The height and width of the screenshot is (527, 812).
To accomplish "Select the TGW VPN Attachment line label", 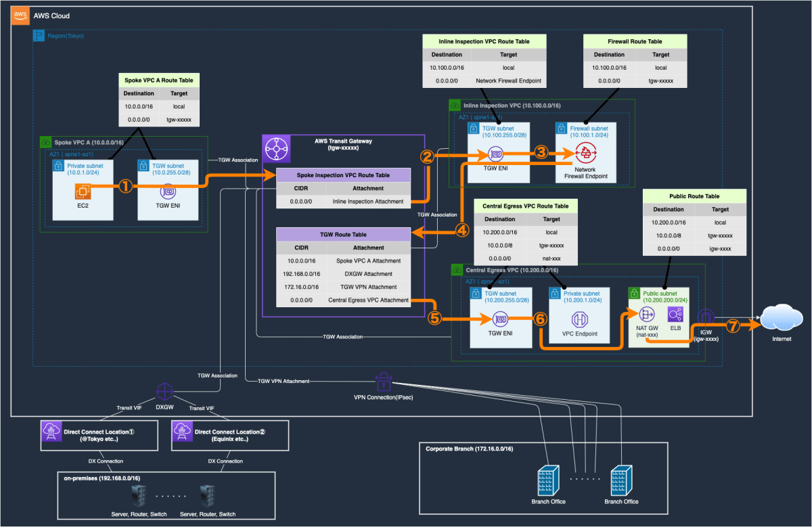I will [284, 382].
